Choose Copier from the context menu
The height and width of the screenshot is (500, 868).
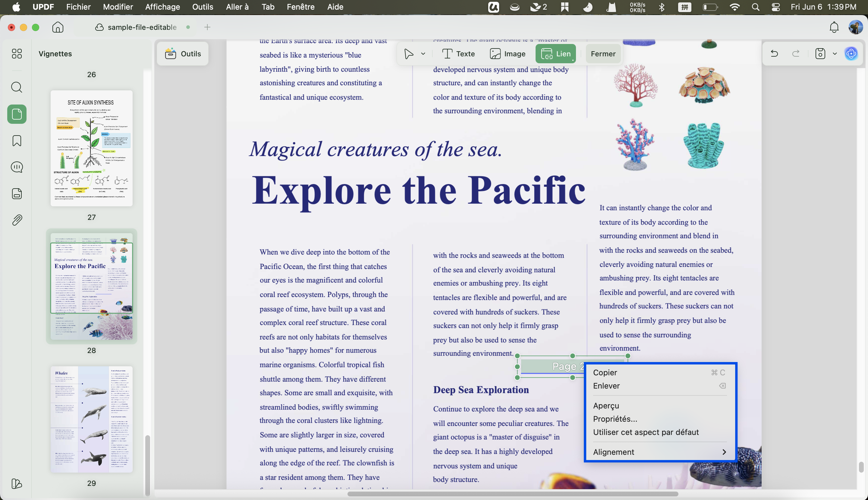pyautogui.click(x=660, y=373)
